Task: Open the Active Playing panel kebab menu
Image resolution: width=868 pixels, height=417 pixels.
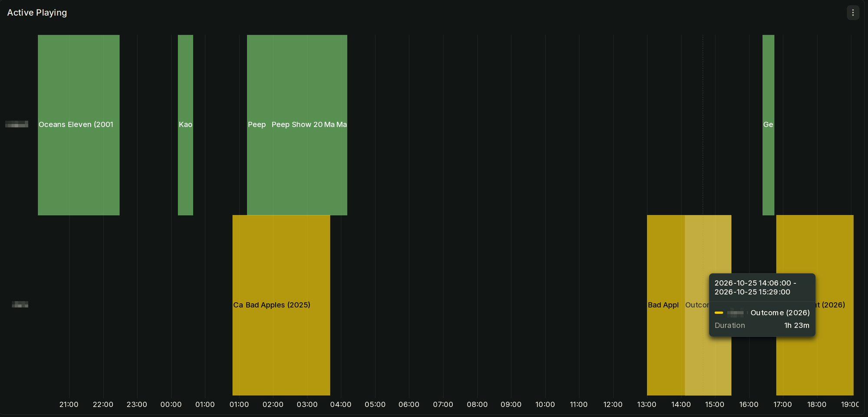Action: 853,13
